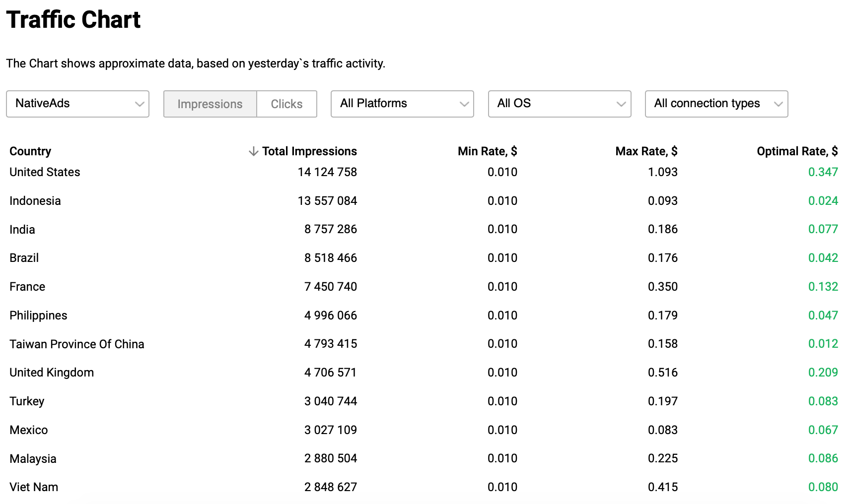
Task: Click the green 0.209 optimal rate
Action: click(823, 373)
